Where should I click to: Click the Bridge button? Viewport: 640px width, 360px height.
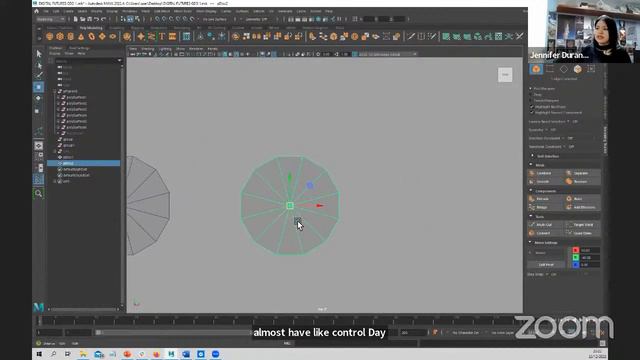(x=545, y=207)
